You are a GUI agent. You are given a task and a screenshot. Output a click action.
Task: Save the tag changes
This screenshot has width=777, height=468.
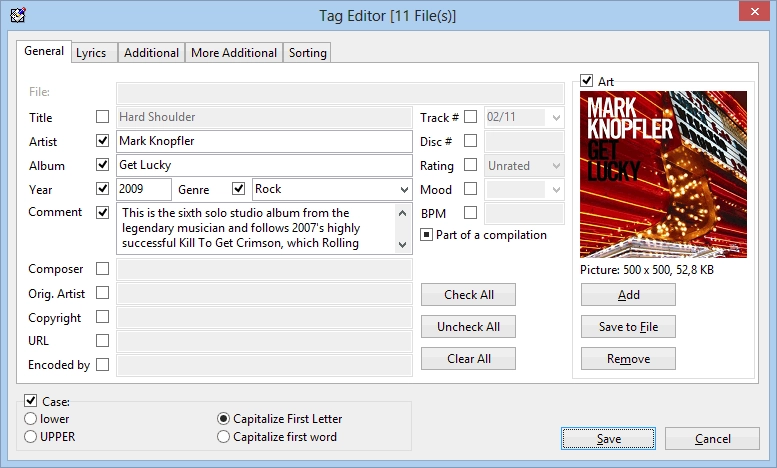[609, 439]
